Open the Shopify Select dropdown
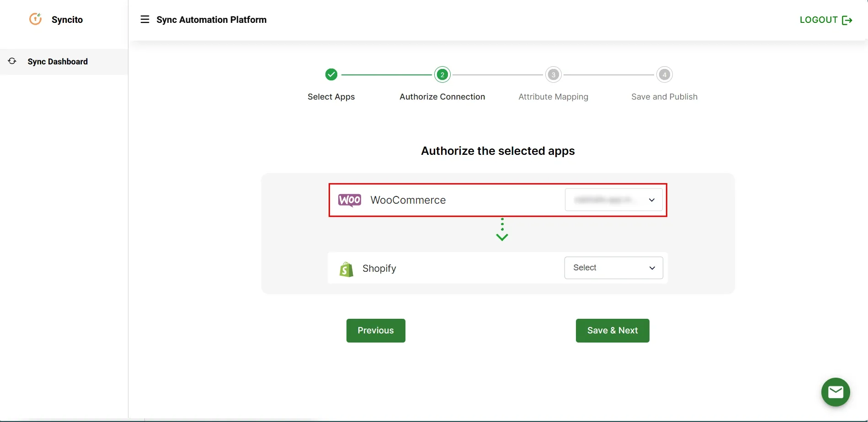 pyautogui.click(x=613, y=268)
